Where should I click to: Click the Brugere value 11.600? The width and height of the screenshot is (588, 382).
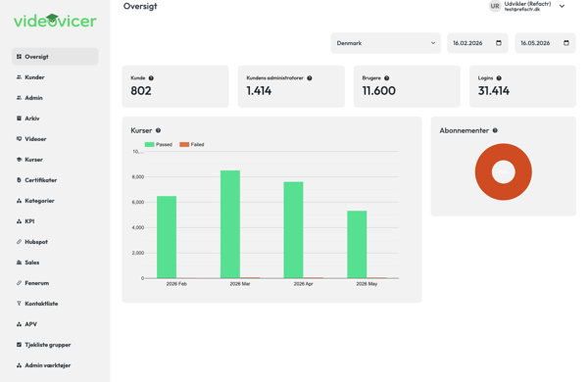(378, 91)
